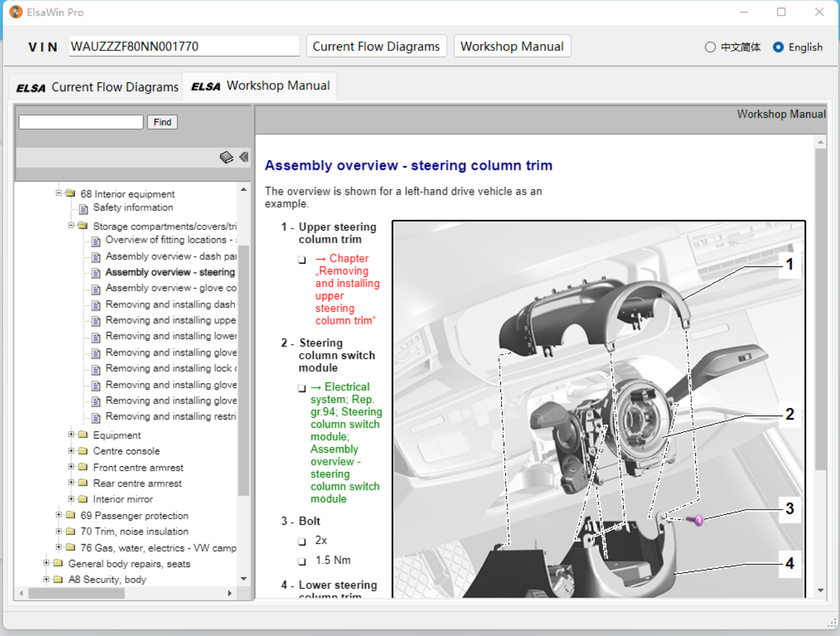This screenshot has height=636, width=840.
Task: Click the tree panel scroll-down arrow
Action: [243, 579]
